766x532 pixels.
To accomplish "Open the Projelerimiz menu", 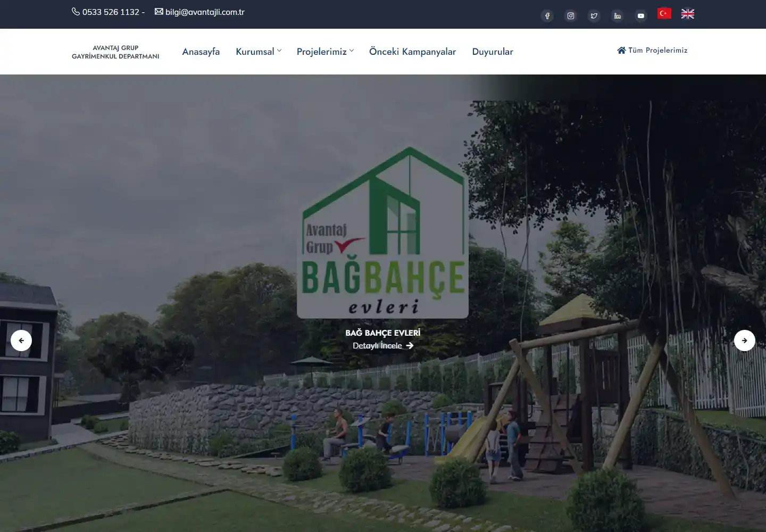I will [322, 52].
